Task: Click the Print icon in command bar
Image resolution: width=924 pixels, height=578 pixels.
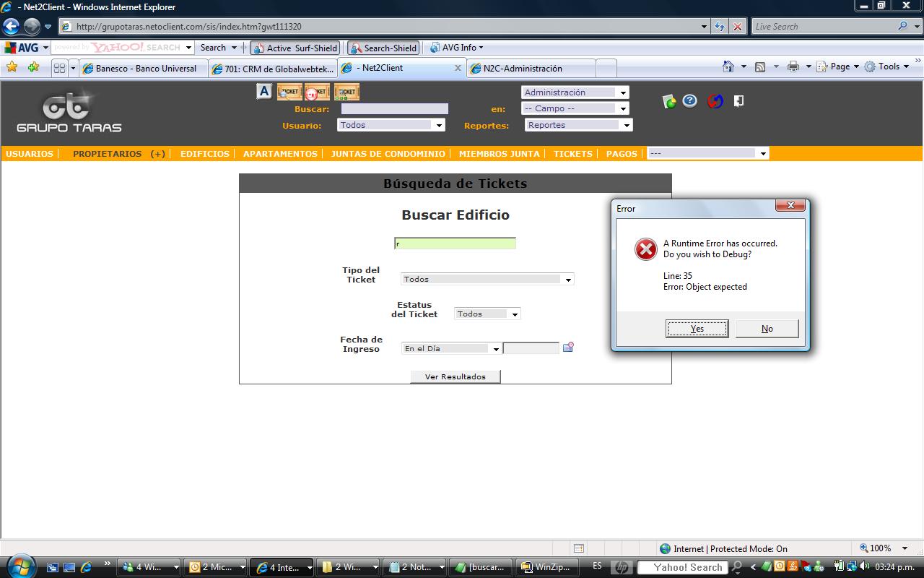Action: [793, 66]
